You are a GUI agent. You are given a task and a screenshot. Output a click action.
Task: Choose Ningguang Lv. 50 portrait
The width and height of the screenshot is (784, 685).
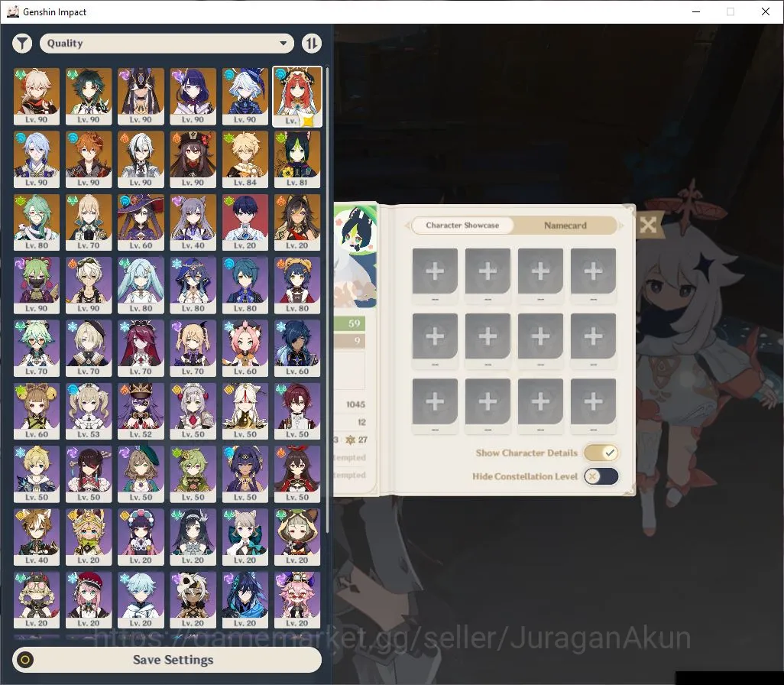[245, 411]
